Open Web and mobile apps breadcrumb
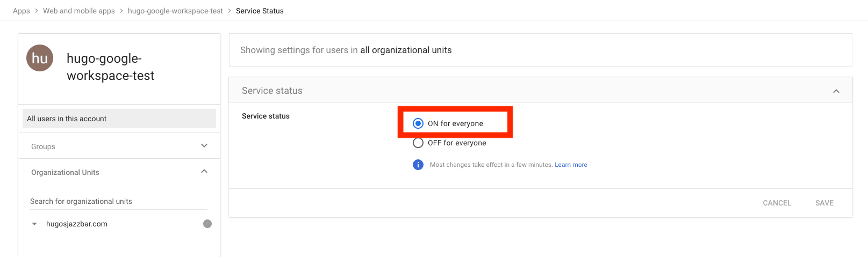 coord(79,11)
